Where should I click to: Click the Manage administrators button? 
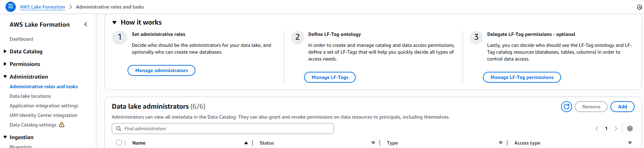pos(161,70)
